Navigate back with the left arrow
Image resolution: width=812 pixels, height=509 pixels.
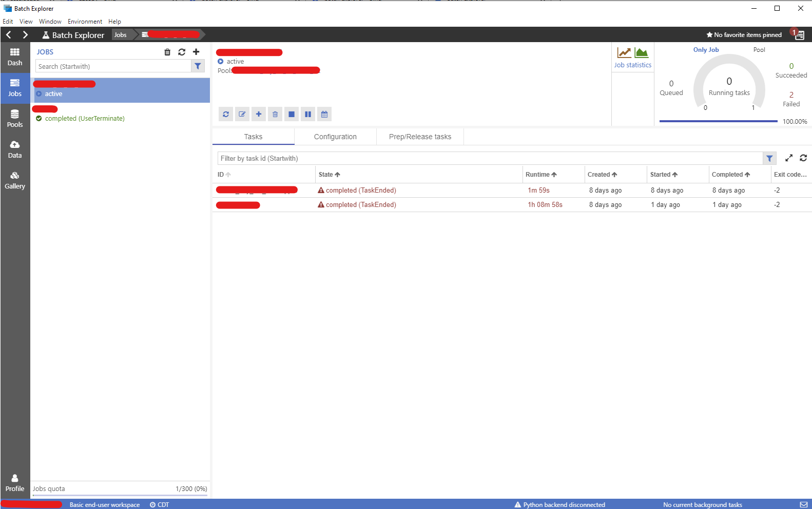click(9, 34)
